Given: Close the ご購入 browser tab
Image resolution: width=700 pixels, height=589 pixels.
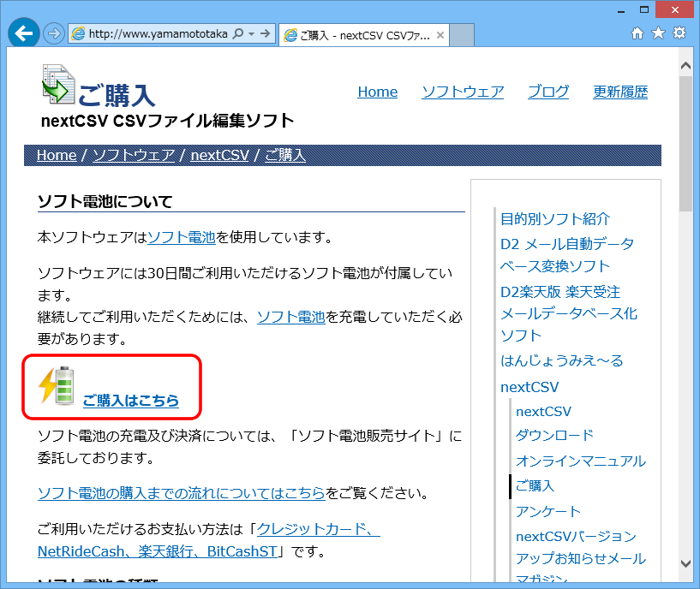Looking at the screenshot, I should tap(440, 35).
